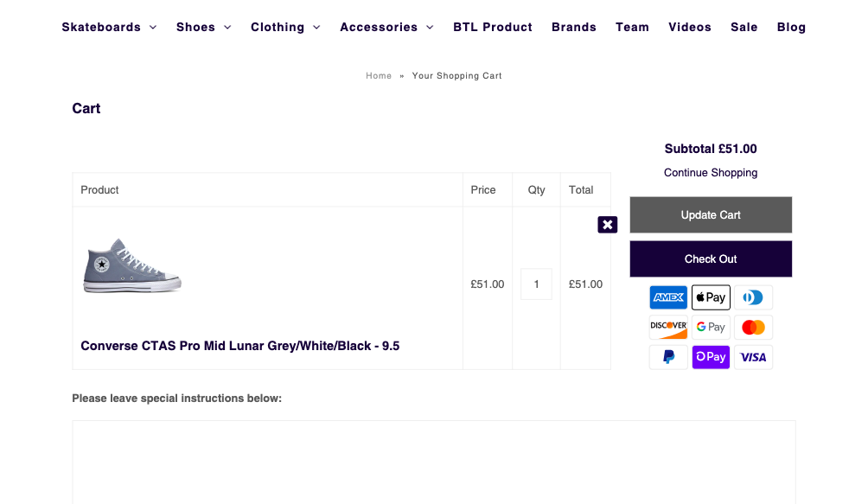
Task: Open the Clothing navigation item
Action: tap(278, 27)
